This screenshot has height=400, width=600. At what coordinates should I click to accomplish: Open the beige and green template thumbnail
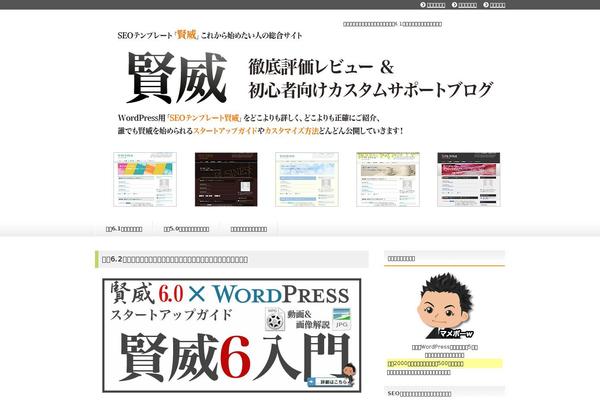(388, 179)
